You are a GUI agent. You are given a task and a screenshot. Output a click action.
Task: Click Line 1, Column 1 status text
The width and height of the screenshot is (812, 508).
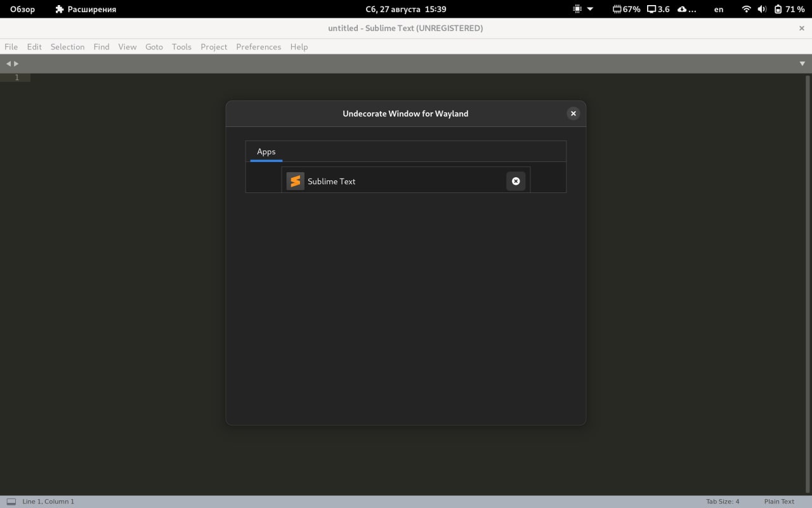[x=48, y=502]
